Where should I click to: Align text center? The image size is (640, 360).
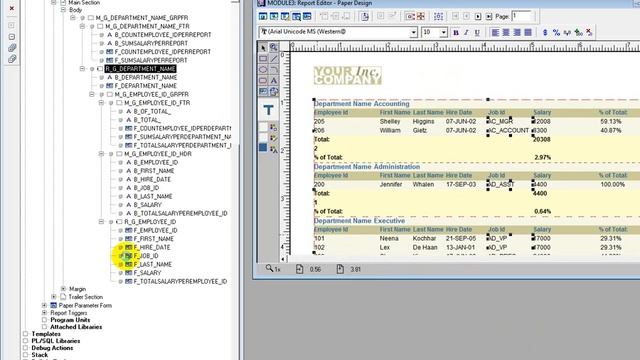pyautogui.click(x=506, y=32)
